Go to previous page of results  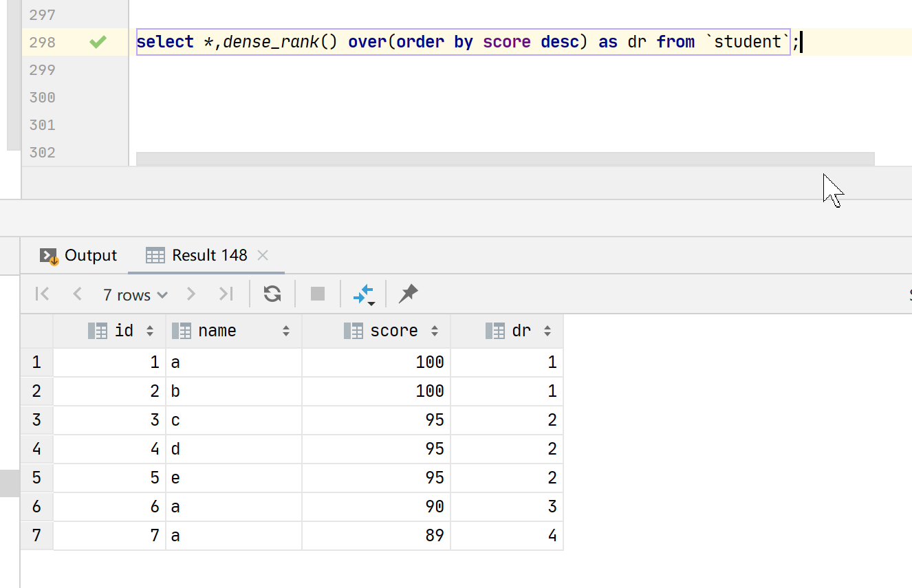coord(77,294)
